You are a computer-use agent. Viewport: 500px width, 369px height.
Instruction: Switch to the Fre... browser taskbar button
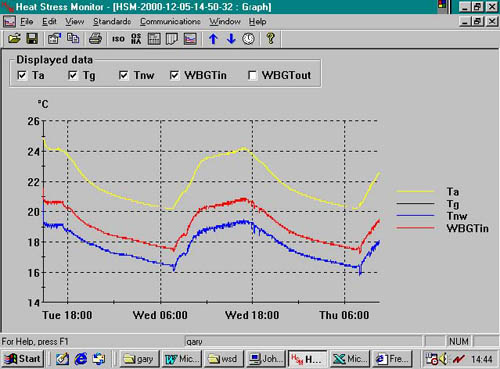(392, 359)
